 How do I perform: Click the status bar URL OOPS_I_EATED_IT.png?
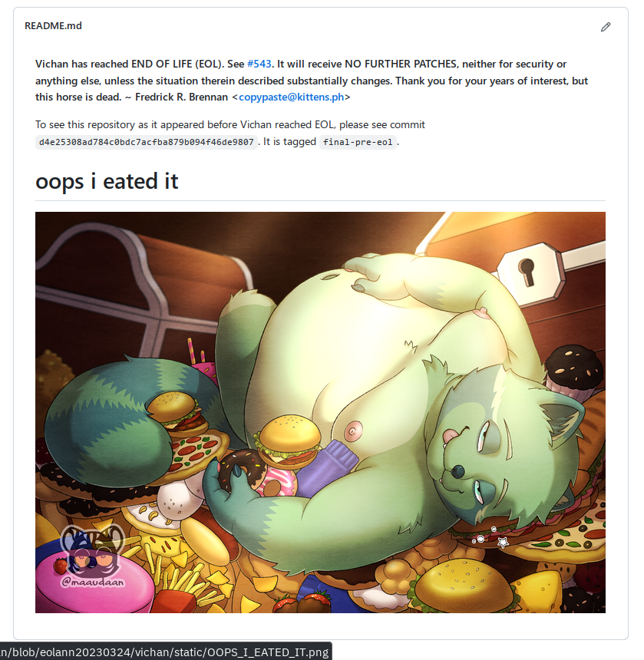click(165, 652)
